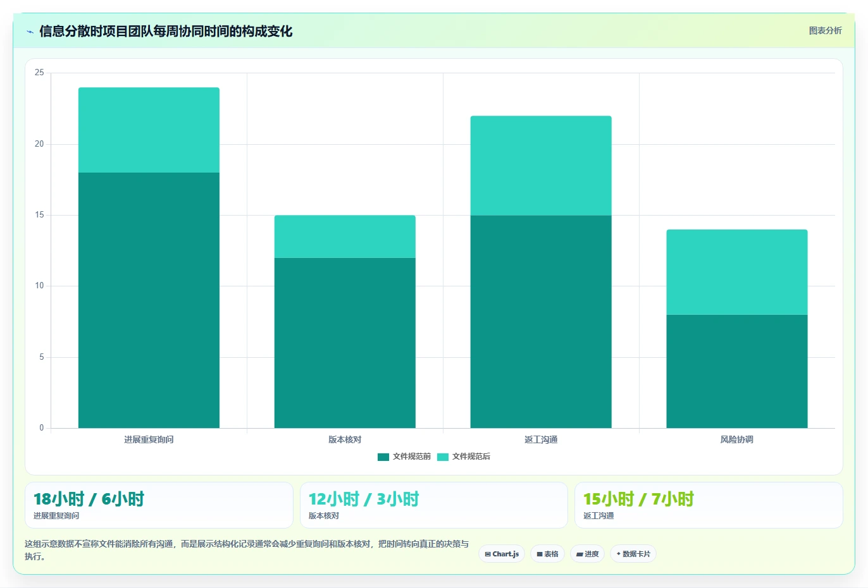Click the 进展重复询问 caption under 18小时 / 6小时
Screen dimensions: 868x588
[56, 516]
